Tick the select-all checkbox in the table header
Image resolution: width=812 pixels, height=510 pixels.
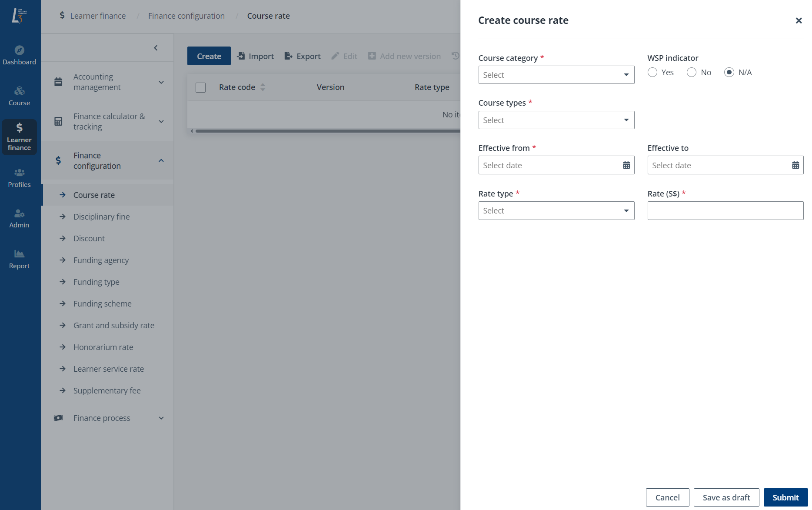pyautogui.click(x=200, y=87)
